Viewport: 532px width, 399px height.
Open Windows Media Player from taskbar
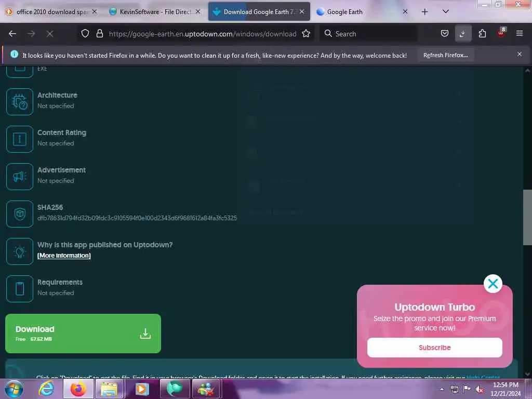[x=142, y=389]
